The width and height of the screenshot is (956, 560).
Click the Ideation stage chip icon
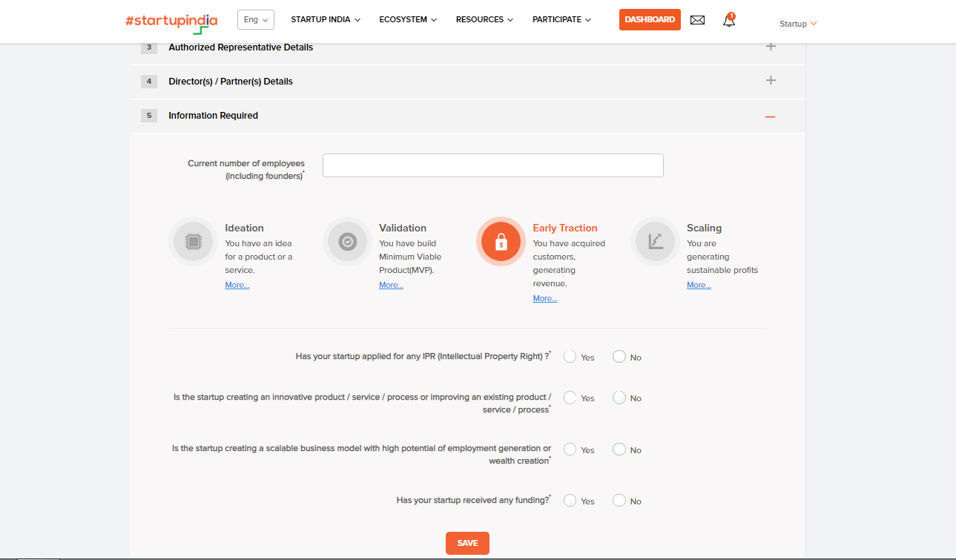pos(192,241)
